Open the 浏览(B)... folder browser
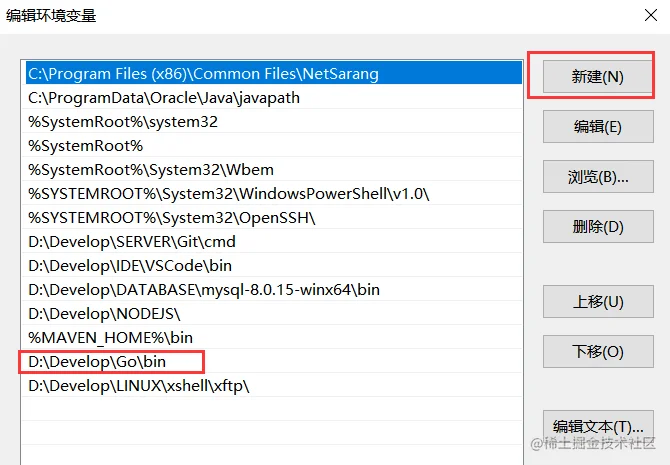 pyautogui.click(x=598, y=177)
